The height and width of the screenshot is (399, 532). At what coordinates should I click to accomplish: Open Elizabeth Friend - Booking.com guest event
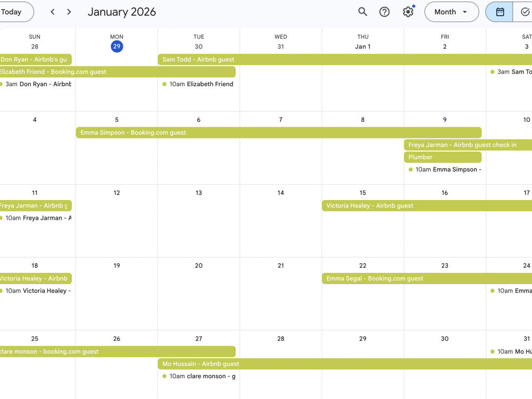[117, 72]
